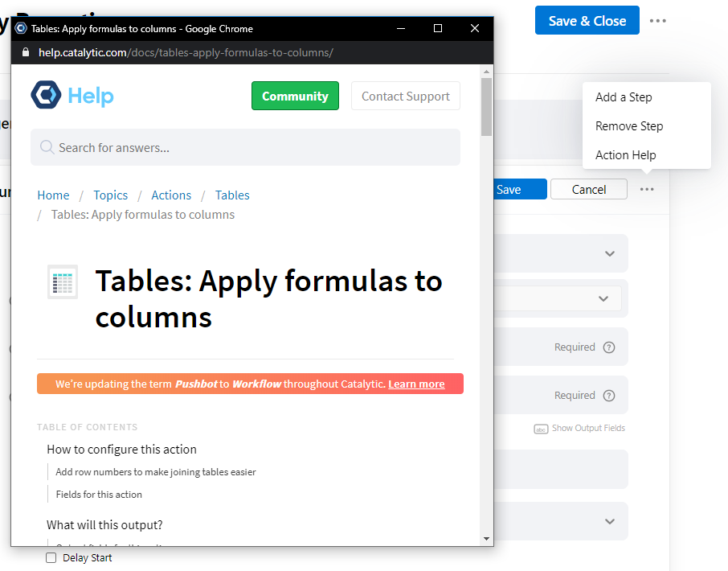Click the Catalytic Help logo icon
The height and width of the screenshot is (571, 728).
[x=46, y=95]
